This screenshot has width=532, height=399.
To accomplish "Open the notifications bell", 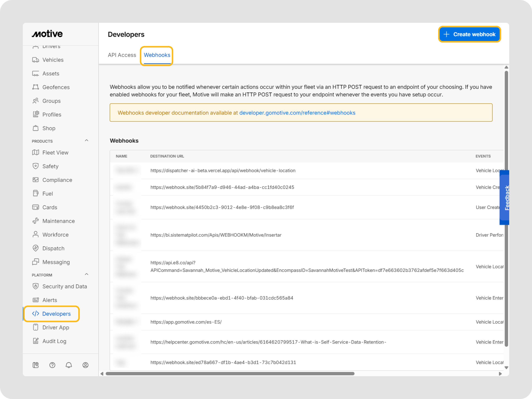I will coord(69,365).
